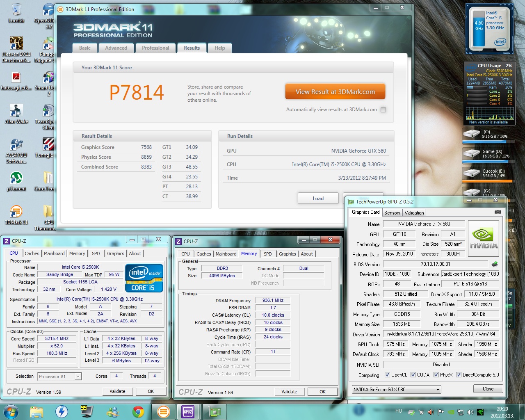Open AVS4YOU Software desktop icon
Screen dimensions: 525x420
click(x=16, y=151)
